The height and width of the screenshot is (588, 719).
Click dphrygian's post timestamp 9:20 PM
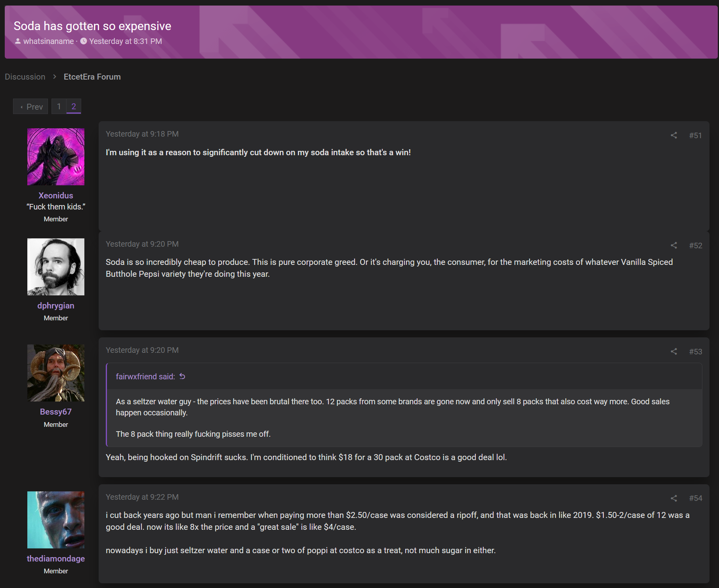tap(142, 244)
